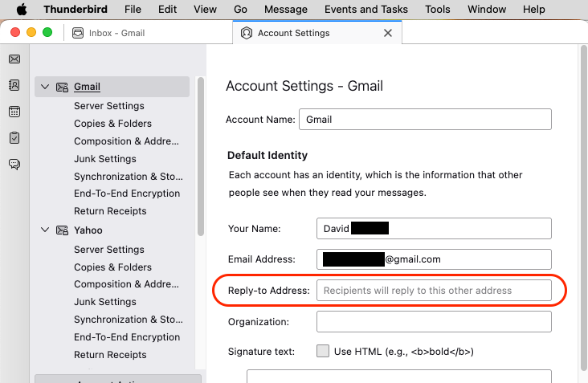Open the Edit menu
The width and height of the screenshot is (588, 383).
167,9
